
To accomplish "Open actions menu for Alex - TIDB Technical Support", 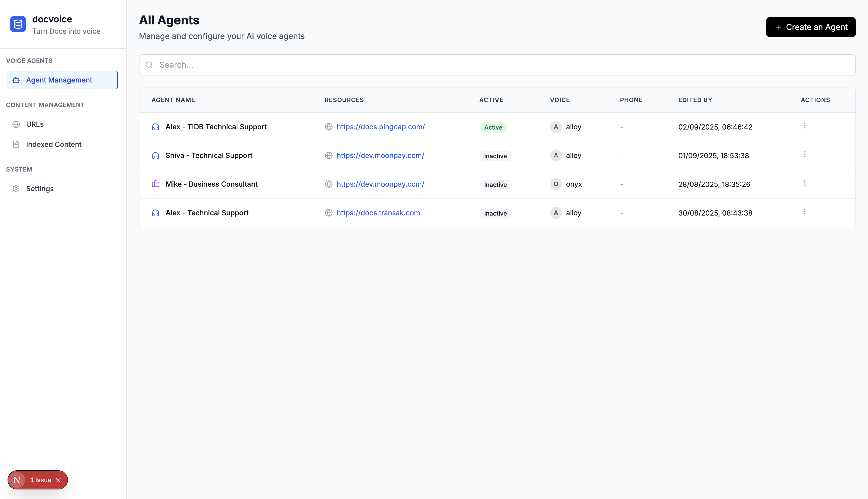I will [x=804, y=126].
